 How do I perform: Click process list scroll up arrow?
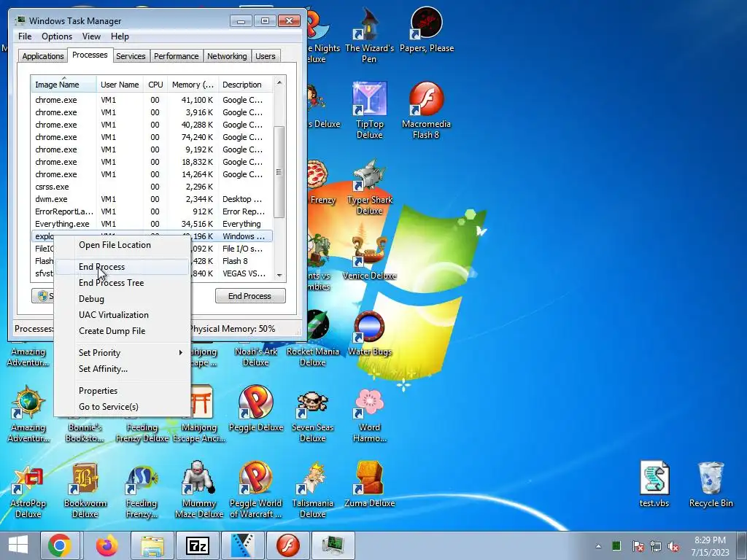point(279,82)
